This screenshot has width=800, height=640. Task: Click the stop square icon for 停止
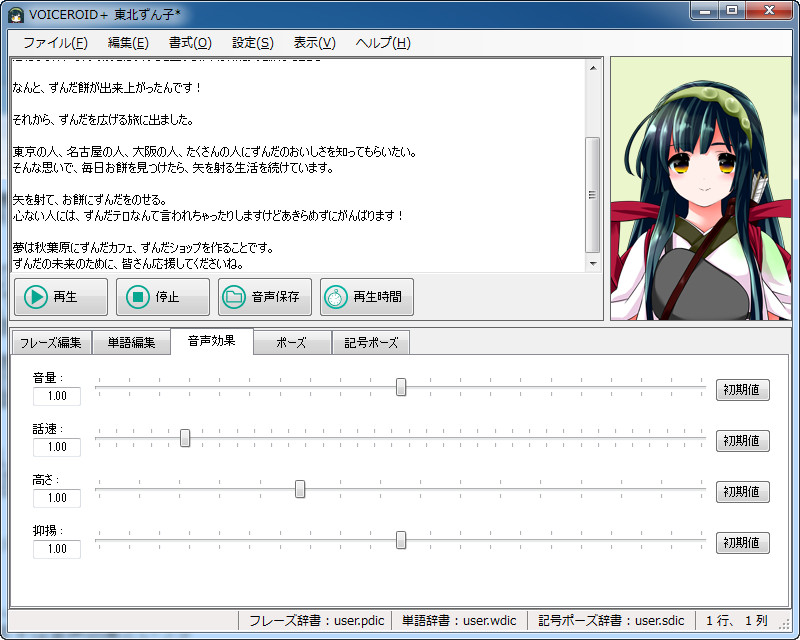(138, 297)
